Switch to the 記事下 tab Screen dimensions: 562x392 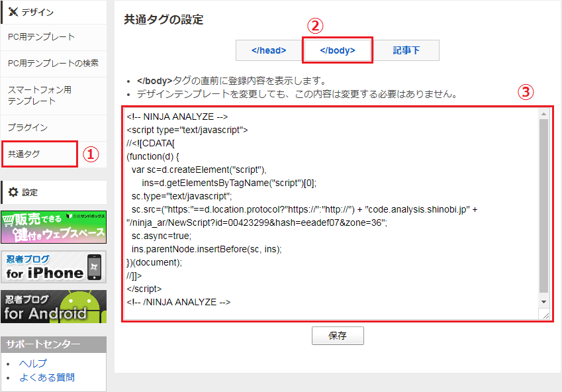coord(406,50)
